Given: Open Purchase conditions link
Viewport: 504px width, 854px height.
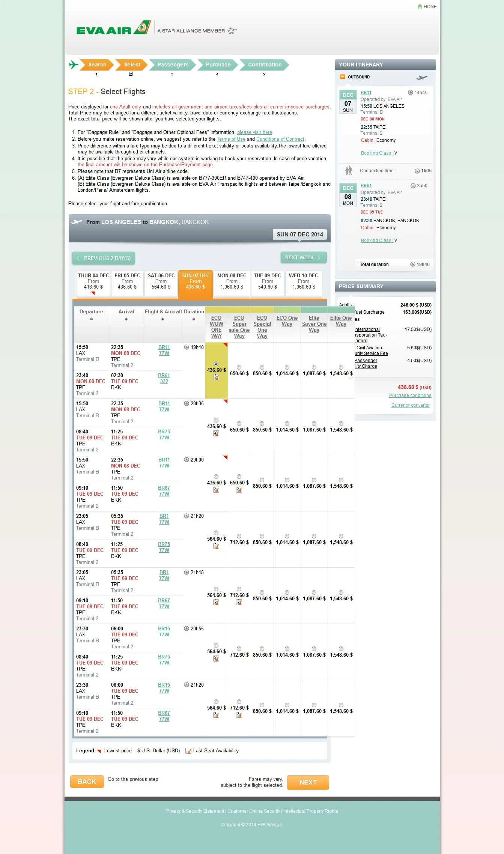Looking at the screenshot, I should tap(410, 395).
